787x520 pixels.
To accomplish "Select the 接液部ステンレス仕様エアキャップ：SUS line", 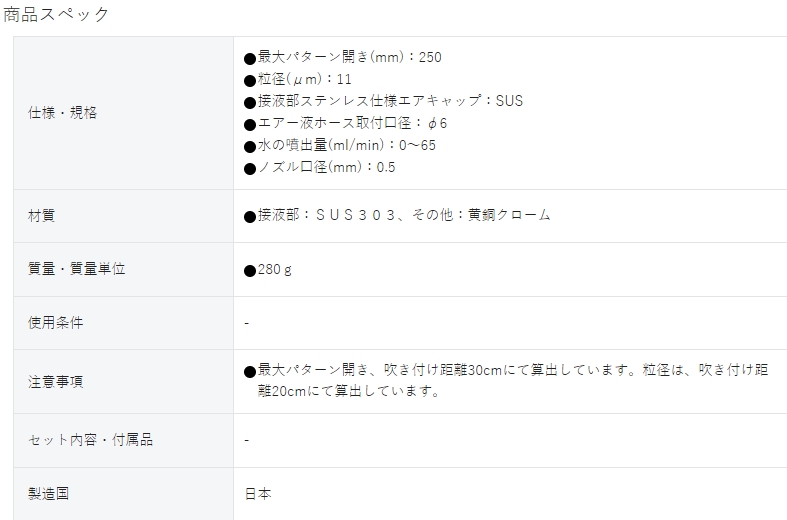I will pyautogui.click(x=390, y=101).
